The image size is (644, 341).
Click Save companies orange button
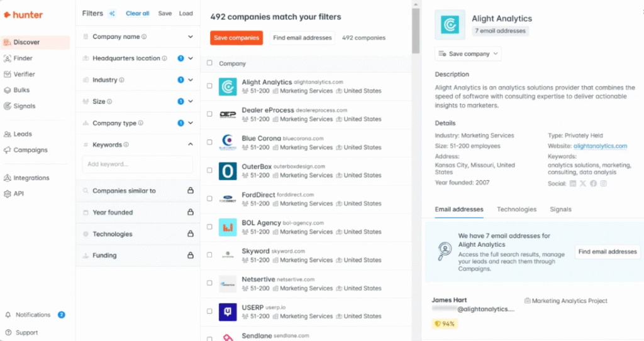click(x=236, y=38)
